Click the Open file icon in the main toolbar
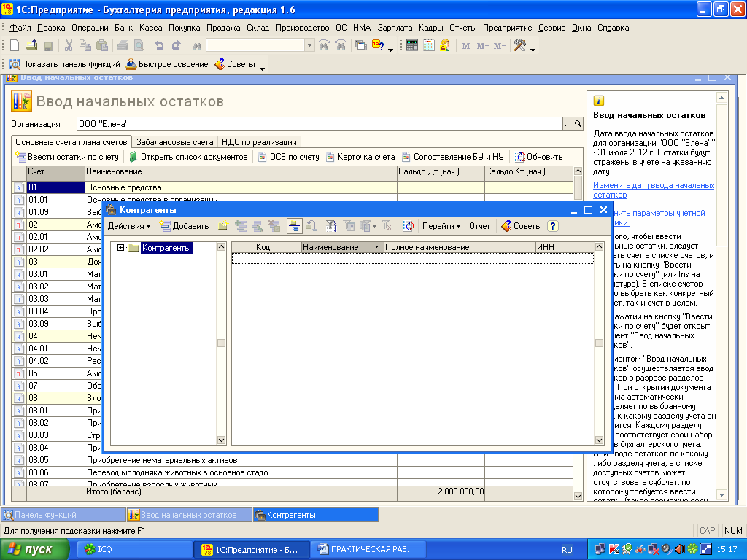Viewport: 747px width, 560px height. [31, 46]
